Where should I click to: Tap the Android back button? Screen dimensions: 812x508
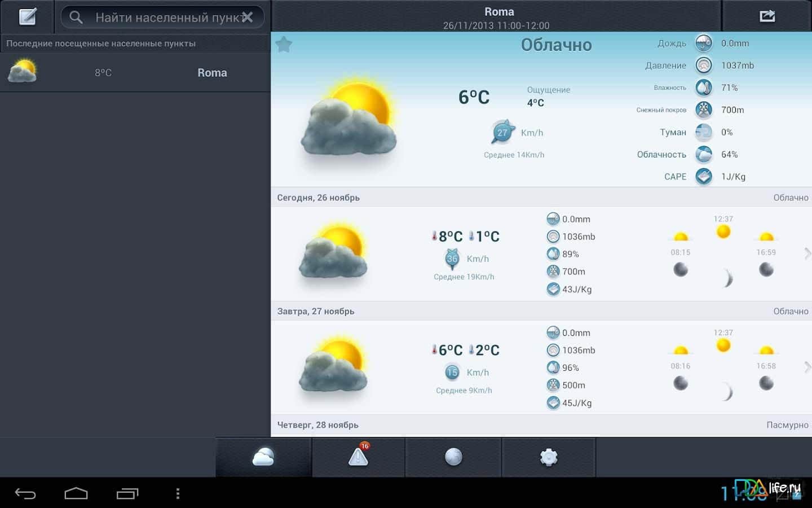pyautogui.click(x=25, y=494)
